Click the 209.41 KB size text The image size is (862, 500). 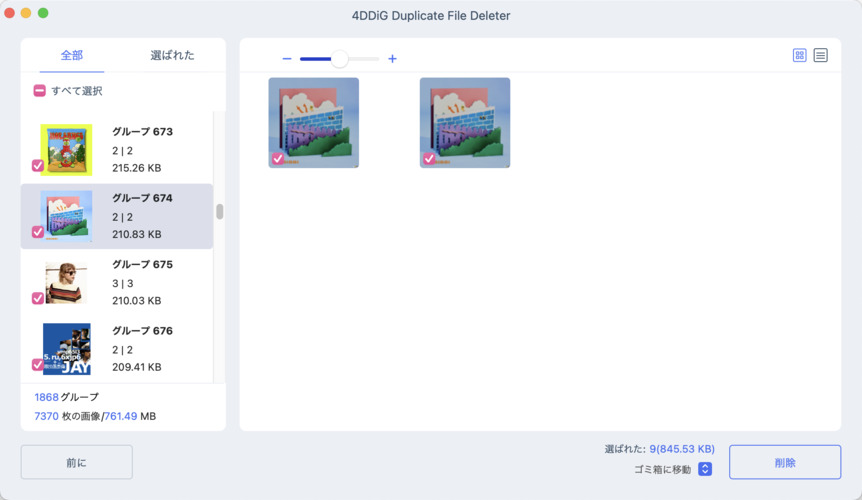point(137,367)
